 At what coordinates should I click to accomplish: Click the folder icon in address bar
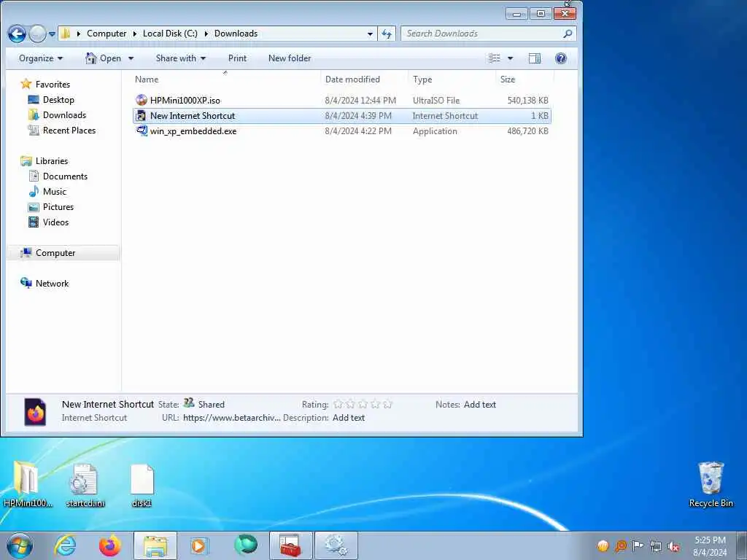[x=66, y=34]
